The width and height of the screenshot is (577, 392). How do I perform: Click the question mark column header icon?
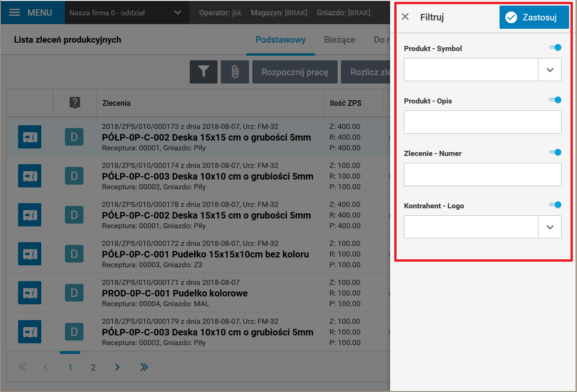point(75,103)
